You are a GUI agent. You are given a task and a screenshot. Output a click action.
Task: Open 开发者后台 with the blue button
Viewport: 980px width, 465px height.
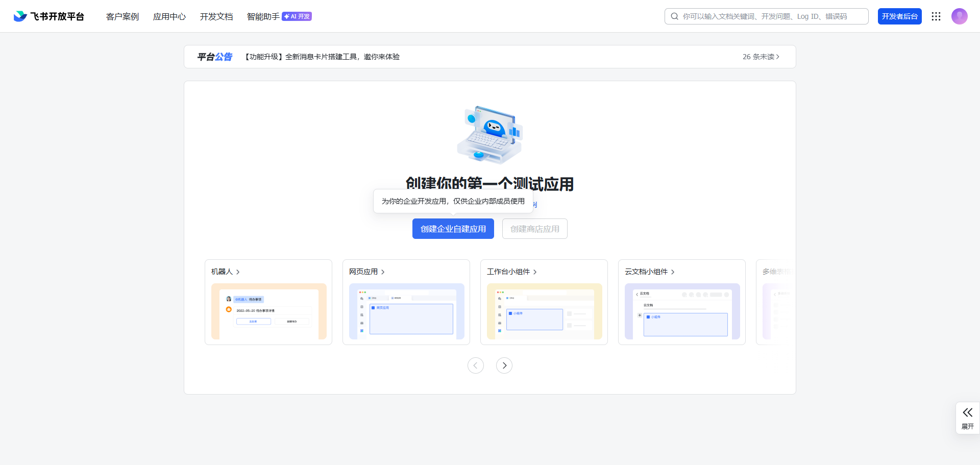900,16
